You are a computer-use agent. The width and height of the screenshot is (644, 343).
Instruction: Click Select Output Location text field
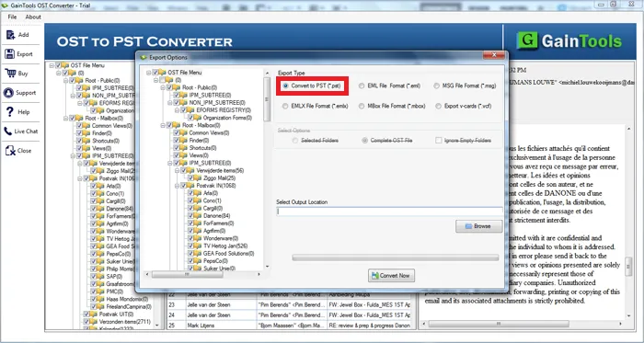[x=389, y=212]
